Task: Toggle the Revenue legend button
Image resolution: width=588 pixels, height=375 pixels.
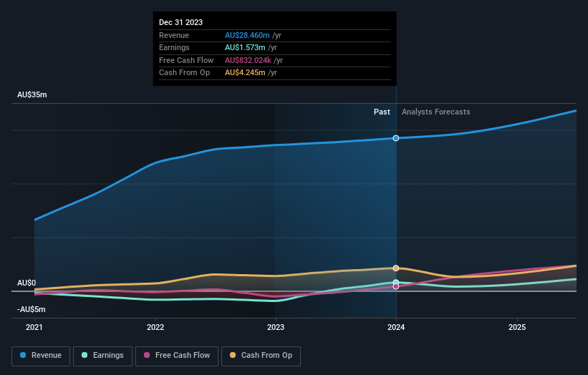Action: coord(41,356)
